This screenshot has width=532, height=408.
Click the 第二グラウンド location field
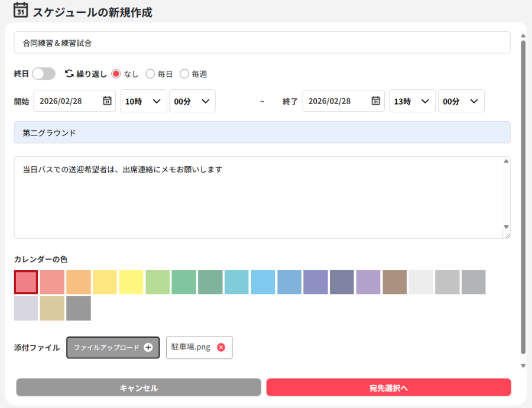(262, 132)
